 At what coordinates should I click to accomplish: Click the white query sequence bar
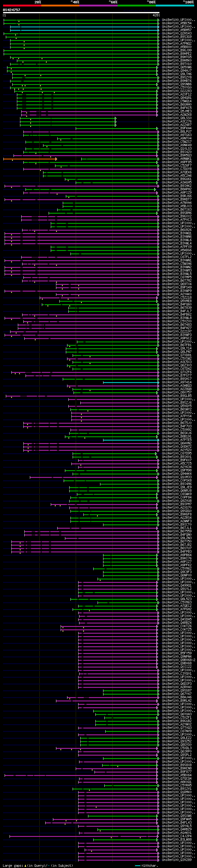[x=81, y=13]
